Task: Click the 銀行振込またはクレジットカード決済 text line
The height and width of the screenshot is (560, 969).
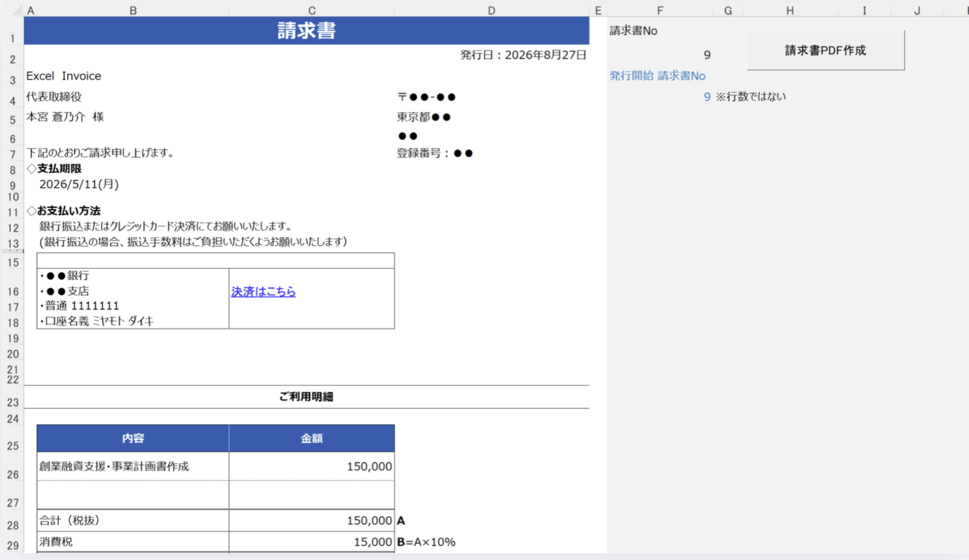Action: point(167,226)
